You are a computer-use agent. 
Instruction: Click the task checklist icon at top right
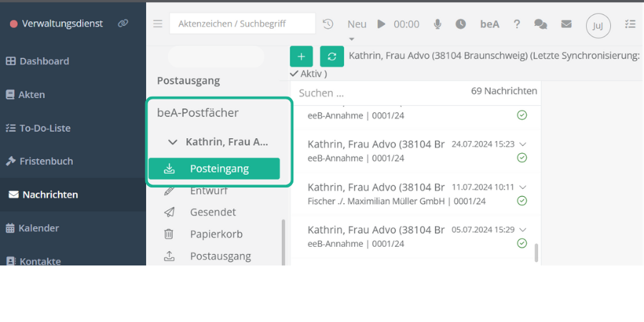630,24
